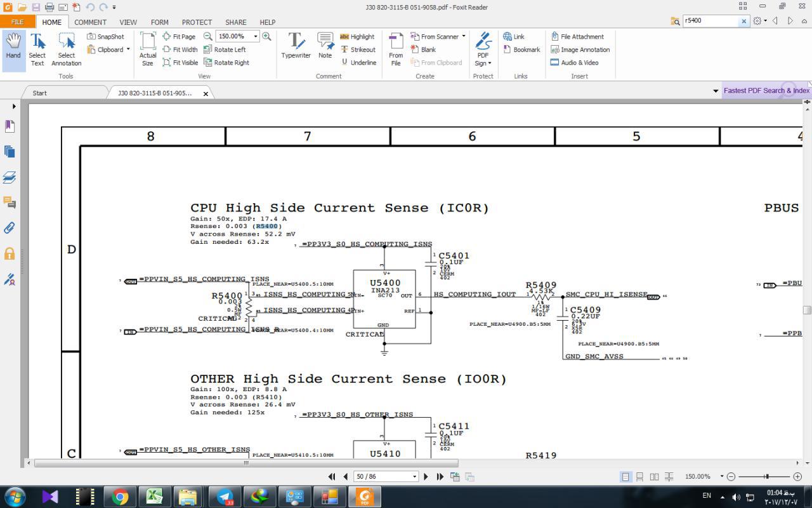Insert an Image Annotation
The height and width of the screenshot is (508, 812).
pyautogui.click(x=580, y=50)
